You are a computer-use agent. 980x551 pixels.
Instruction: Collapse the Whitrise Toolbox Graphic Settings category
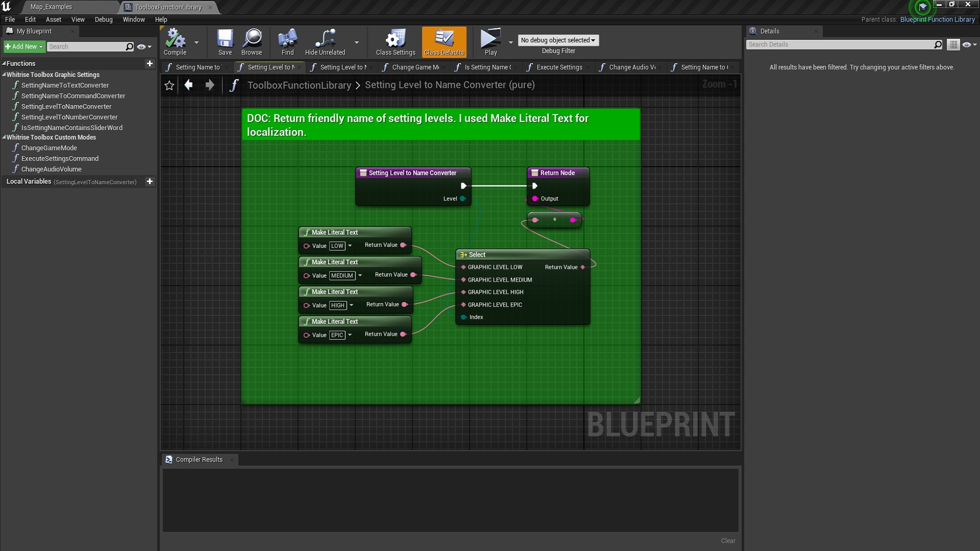[x=5, y=74]
